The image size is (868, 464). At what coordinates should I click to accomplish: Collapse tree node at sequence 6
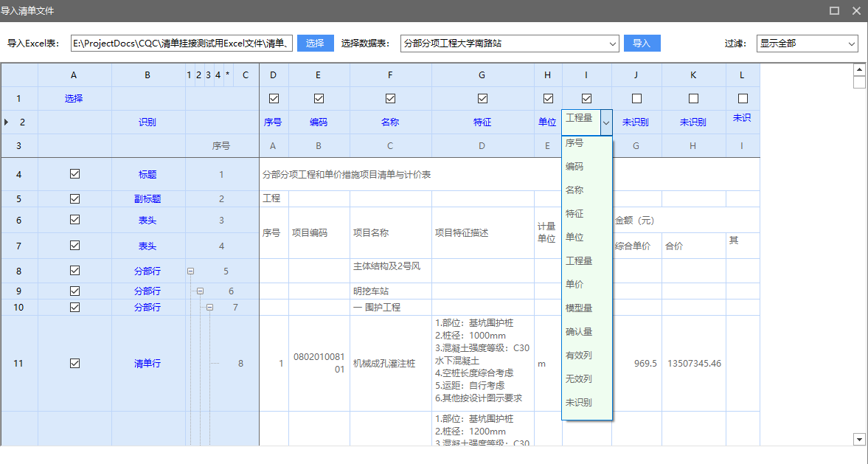(x=201, y=291)
